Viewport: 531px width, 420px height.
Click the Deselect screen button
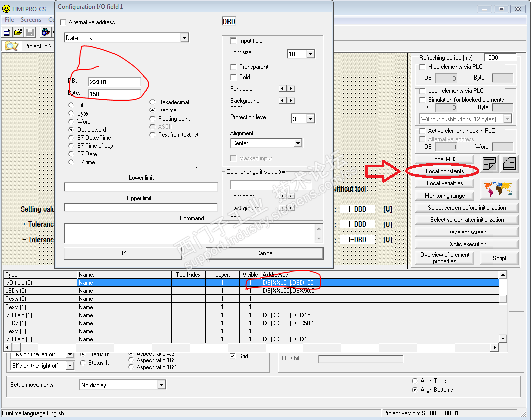[x=467, y=232]
